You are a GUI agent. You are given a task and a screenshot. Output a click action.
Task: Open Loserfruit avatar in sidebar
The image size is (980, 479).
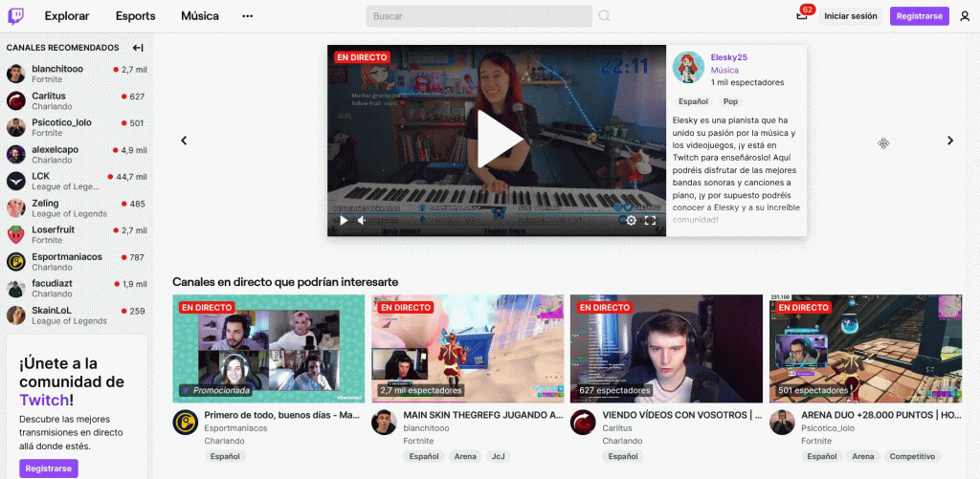click(15, 235)
